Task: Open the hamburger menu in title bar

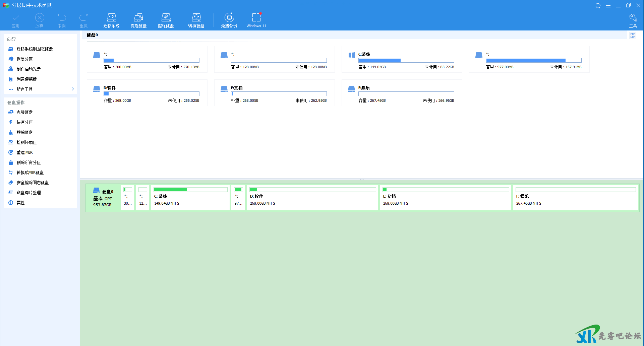Action: 608,6
